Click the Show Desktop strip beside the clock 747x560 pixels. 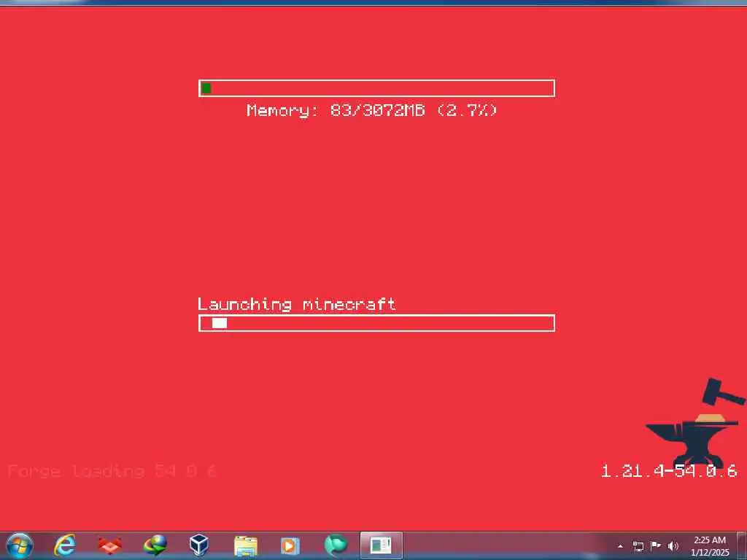[742, 545]
